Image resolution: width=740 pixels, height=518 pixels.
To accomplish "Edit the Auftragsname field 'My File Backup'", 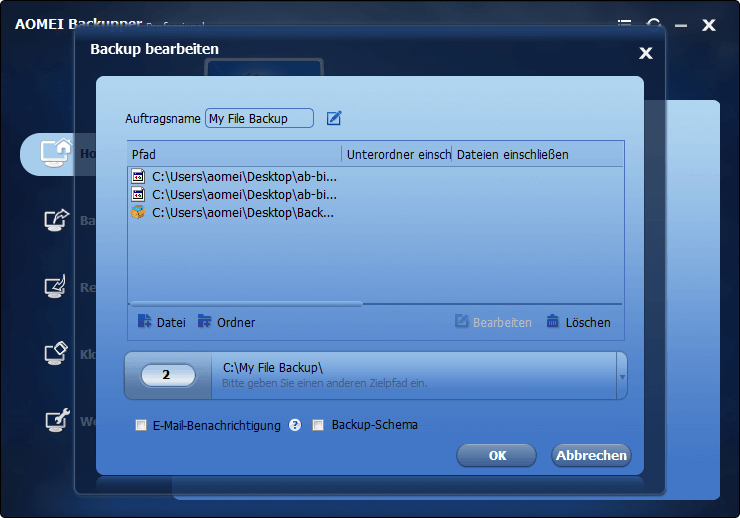I will [259, 118].
